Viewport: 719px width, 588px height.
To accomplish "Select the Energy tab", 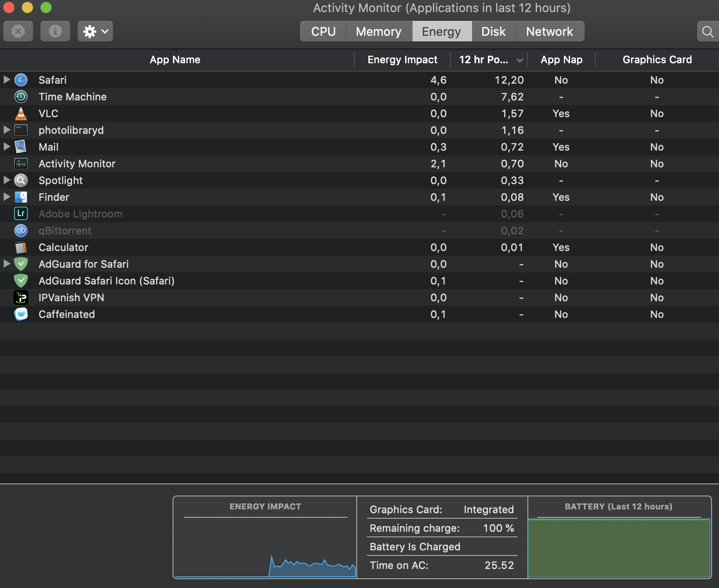I will coord(441,31).
